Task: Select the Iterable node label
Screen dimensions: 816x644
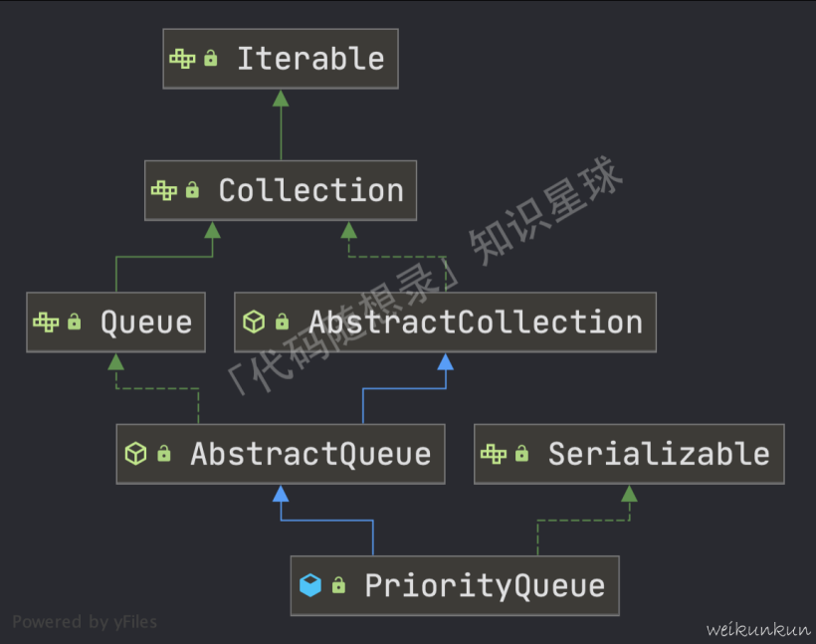Action: [310, 59]
